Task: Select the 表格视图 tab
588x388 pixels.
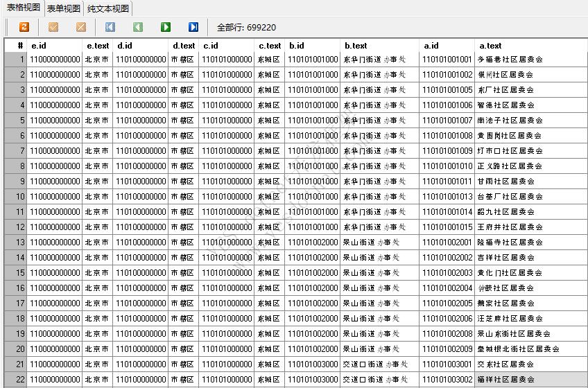Action: [22, 8]
